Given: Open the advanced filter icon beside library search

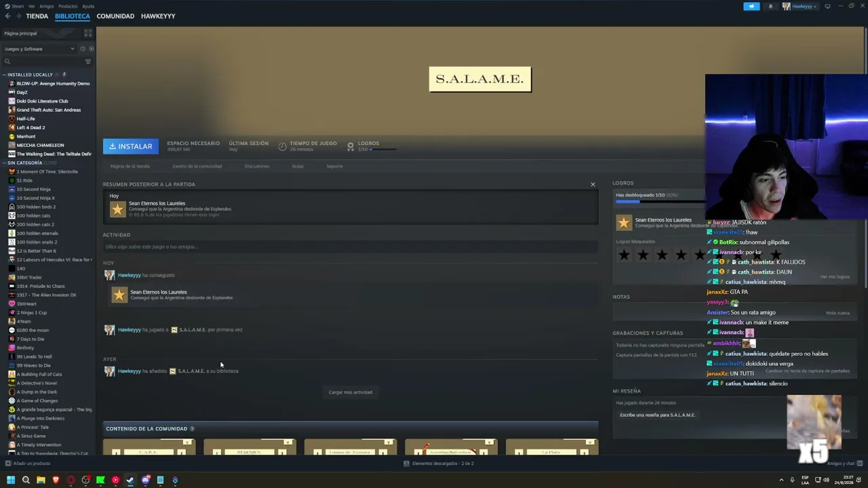Looking at the screenshot, I should (88, 62).
